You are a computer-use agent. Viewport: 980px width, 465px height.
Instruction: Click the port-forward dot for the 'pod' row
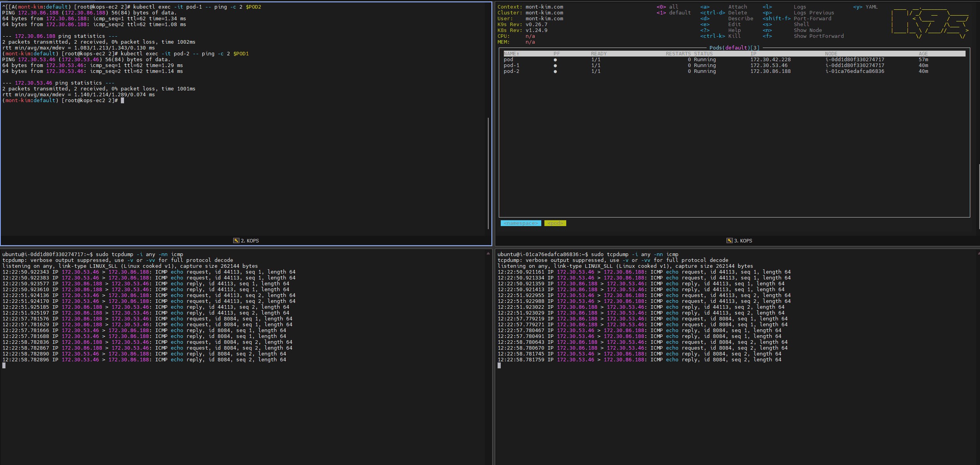coord(555,60)
